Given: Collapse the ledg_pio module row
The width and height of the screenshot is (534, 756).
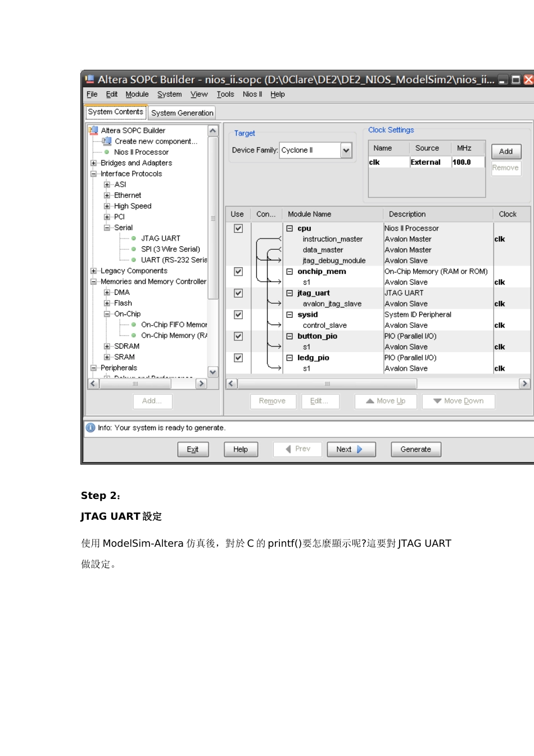Looking at the screenshot, I should [289, 358].
